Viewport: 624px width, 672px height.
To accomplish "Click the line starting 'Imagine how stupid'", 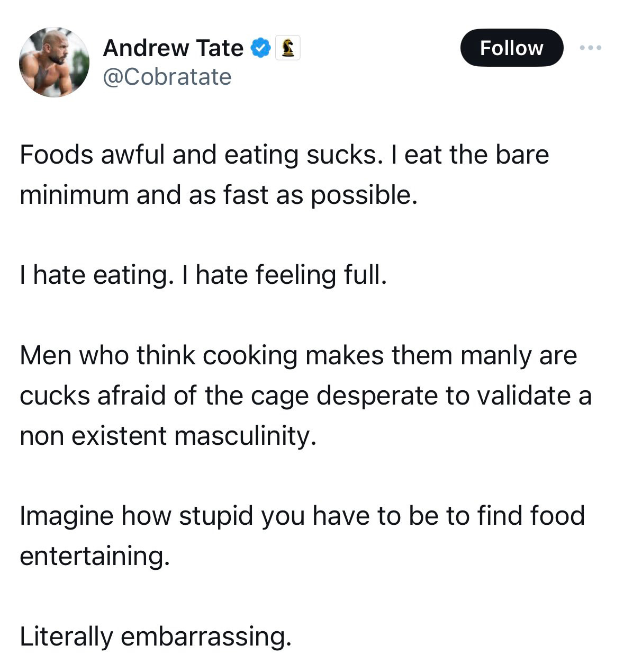I will pos(302,516).
